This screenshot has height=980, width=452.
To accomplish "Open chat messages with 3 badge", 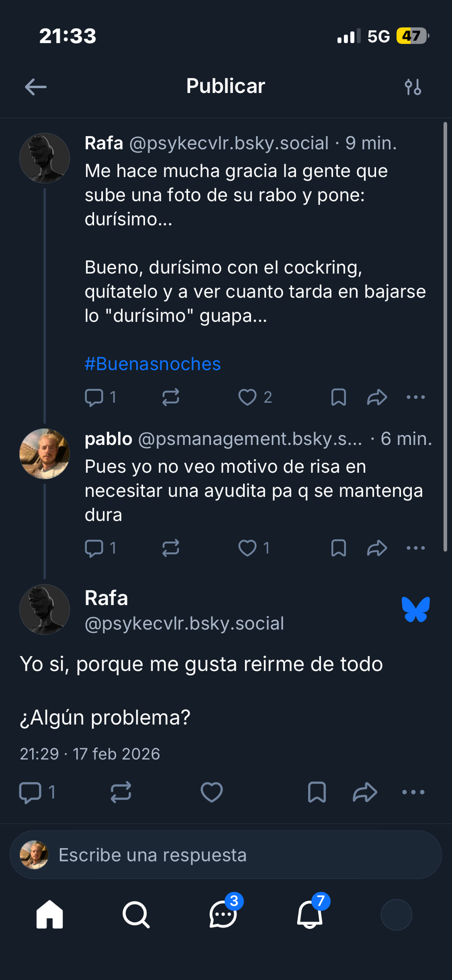I will tap(223, 915).
